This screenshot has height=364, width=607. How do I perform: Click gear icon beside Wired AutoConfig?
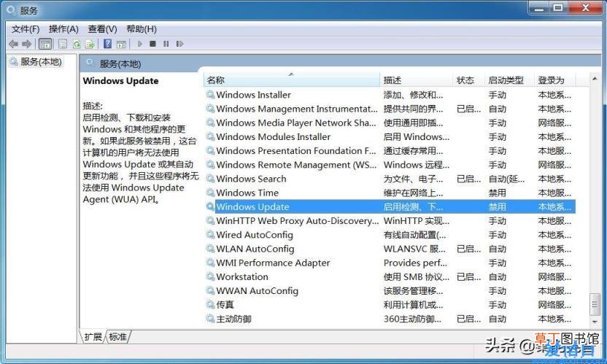tap(210, 235)
